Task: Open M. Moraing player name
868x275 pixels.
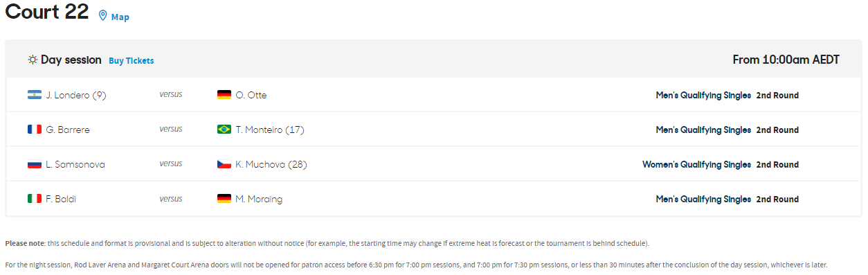Action: [259, 199]
